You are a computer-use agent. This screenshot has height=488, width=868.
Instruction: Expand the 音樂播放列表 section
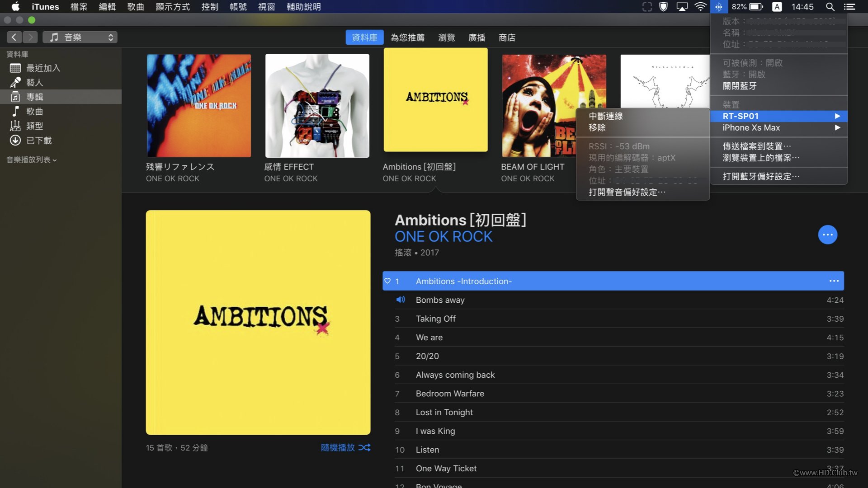coord(31,160)
